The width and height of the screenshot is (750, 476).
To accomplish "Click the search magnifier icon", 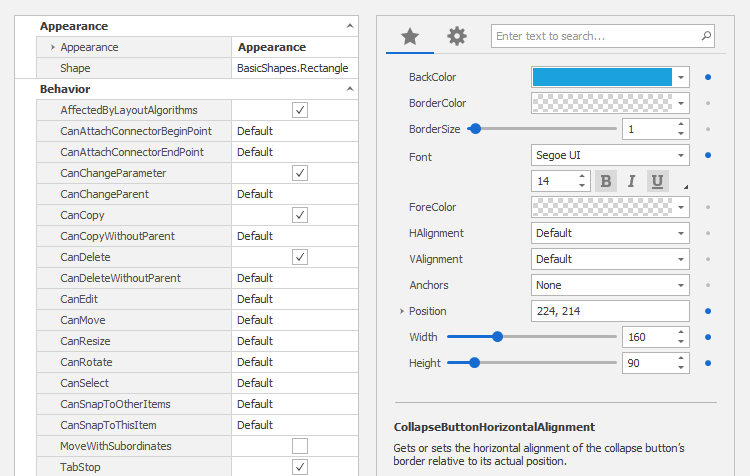I will 706,36.
